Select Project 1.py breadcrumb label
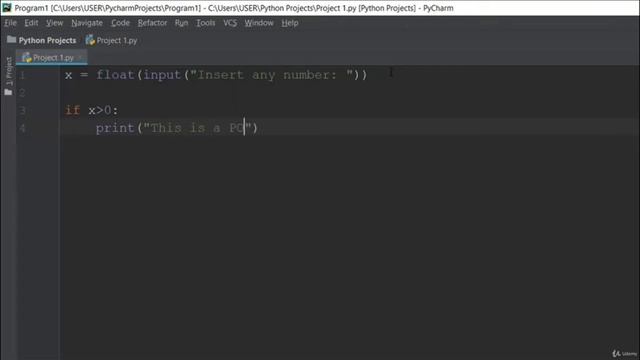 coord(117,40)
